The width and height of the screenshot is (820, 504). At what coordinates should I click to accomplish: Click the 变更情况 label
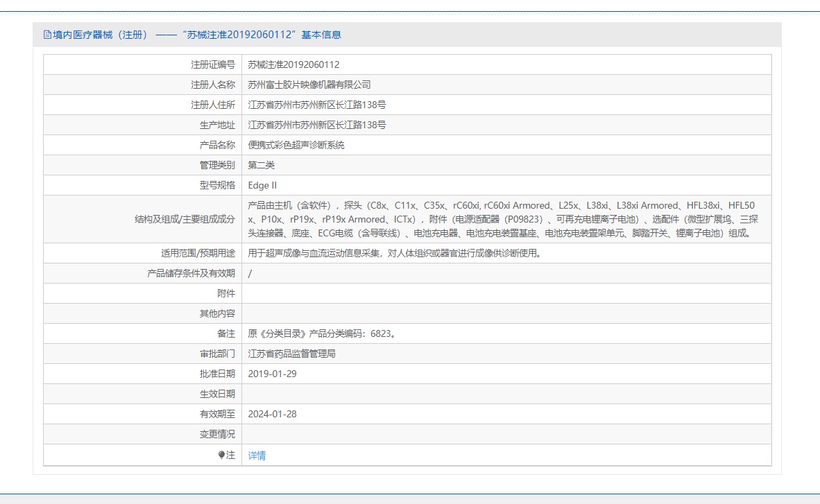pos(218,435)
